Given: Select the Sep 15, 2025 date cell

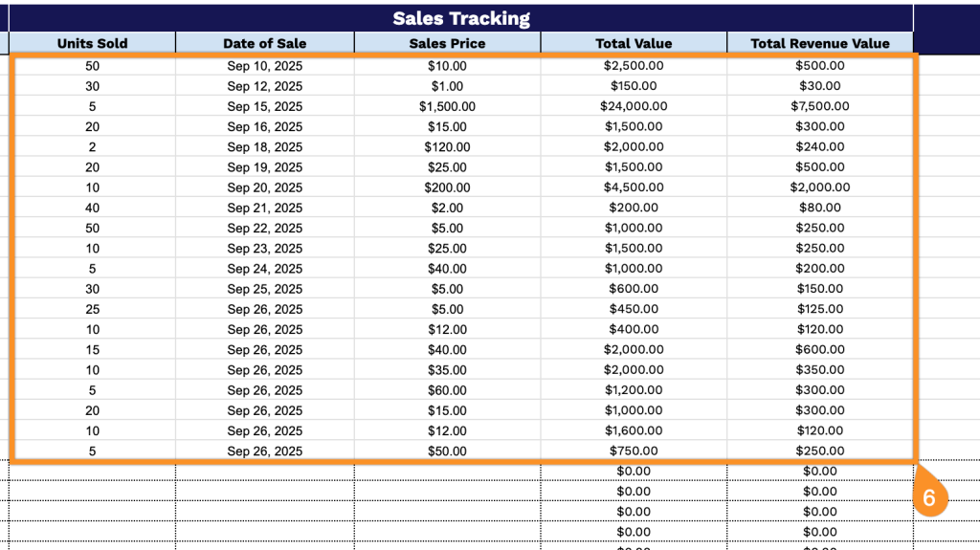Looking at the screenshot, I should tap(264, 106).
